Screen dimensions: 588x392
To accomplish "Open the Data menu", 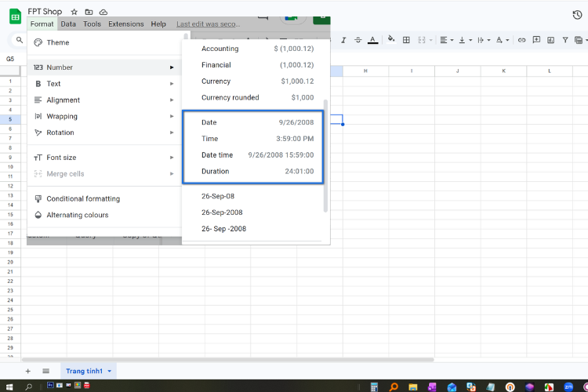I will [x=68, y=24].
